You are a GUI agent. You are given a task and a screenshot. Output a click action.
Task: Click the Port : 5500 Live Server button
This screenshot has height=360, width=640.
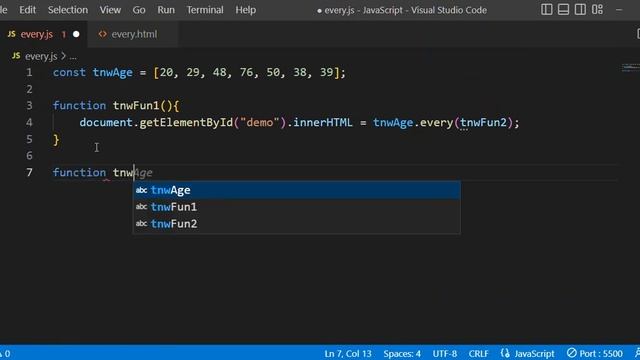tap(595, 353)
